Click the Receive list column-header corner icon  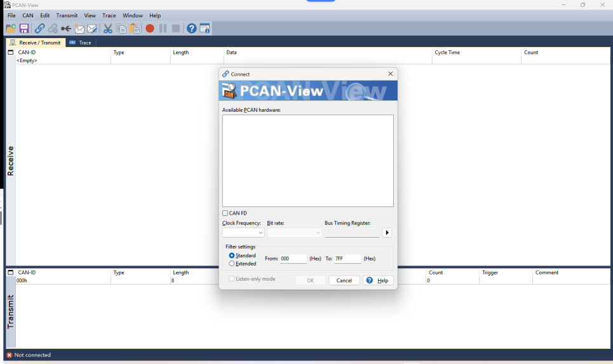pyautogui.click(x=11, y=52)
